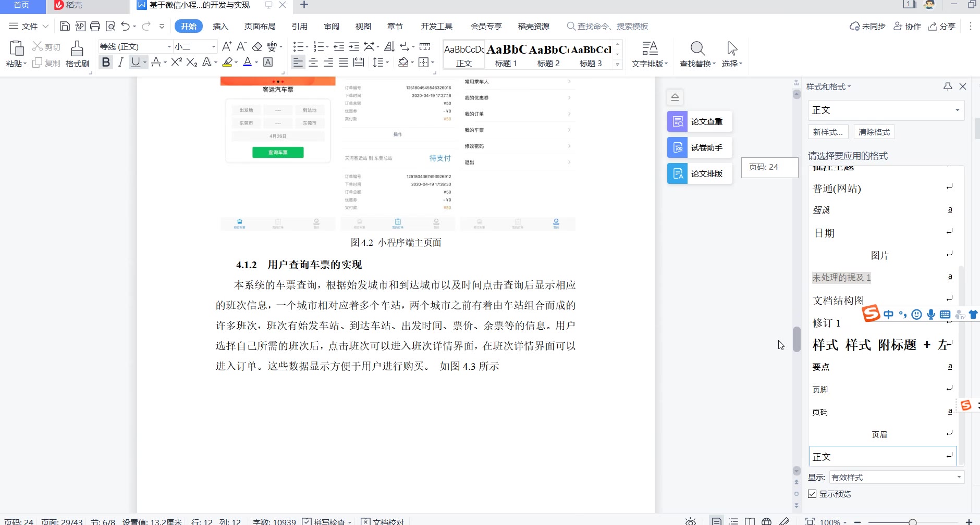Click the save icon in quick access

point(65,27)
